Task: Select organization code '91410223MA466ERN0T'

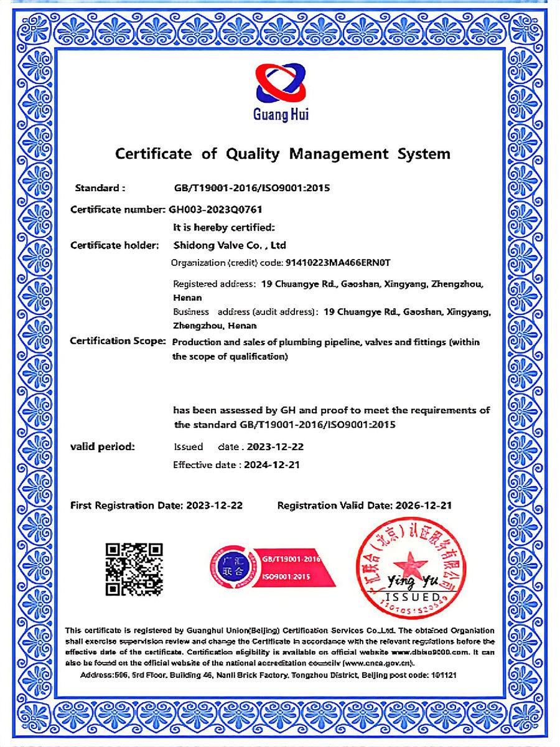Action: (x=338, y=263)
